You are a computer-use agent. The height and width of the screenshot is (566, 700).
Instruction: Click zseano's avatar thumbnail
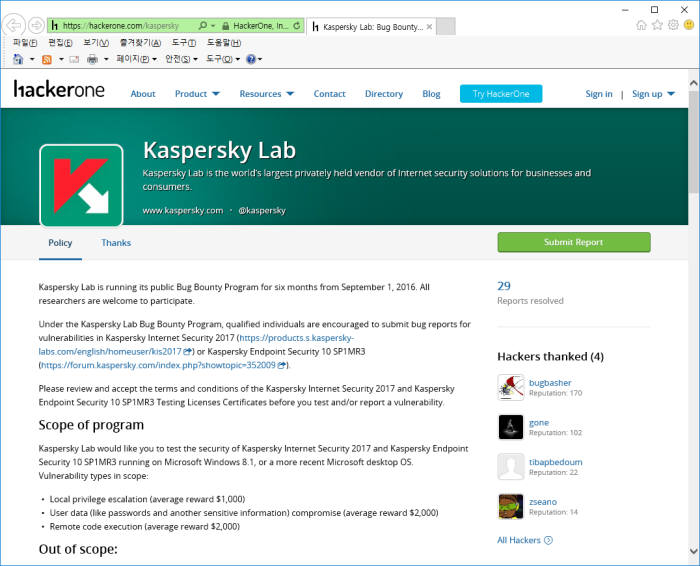[x=511, y=506]
